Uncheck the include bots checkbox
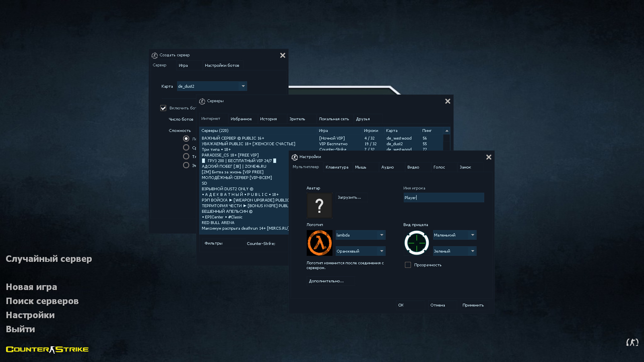 (163, 108)
